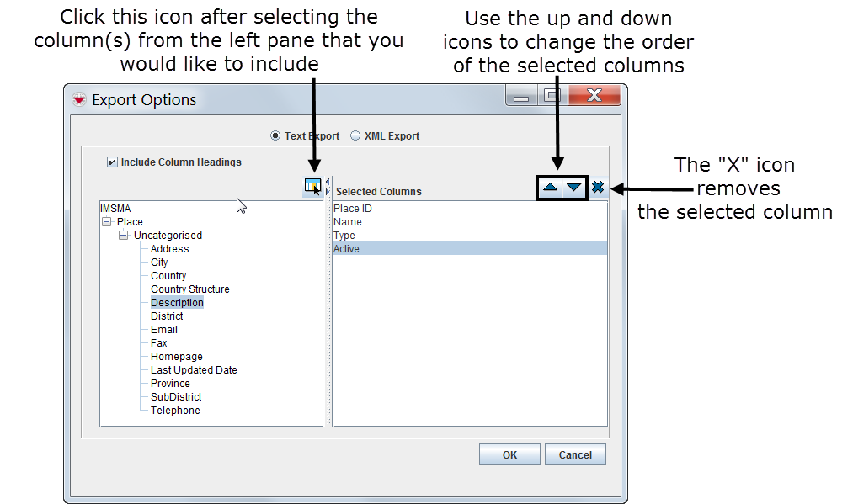
Task: Remove selected column with X icon
Action: [x=598, y=188]
